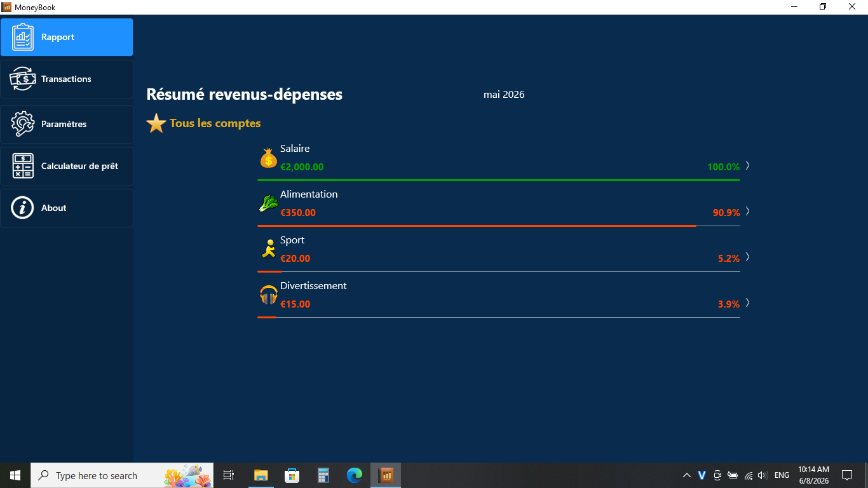868x488 pixels.
Task: Expand the Sport row chevron
Action: tap(747, 257)
